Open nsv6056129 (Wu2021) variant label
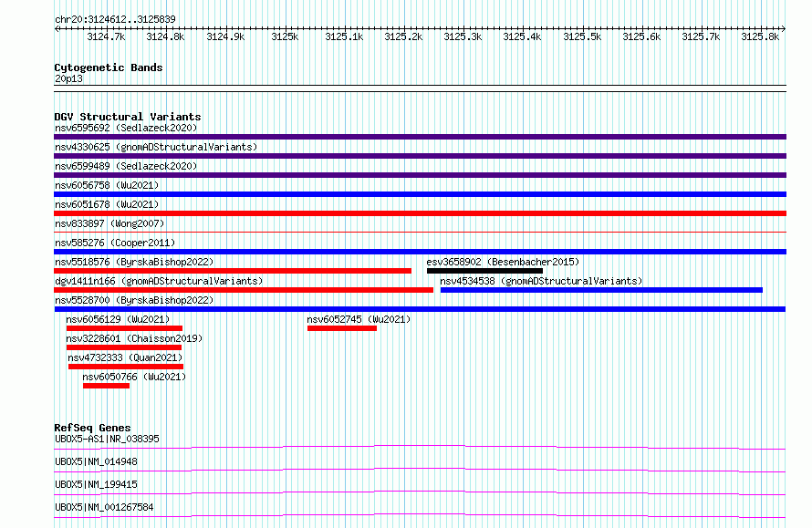Screen dimensions: 812x528 click(118, 319)
